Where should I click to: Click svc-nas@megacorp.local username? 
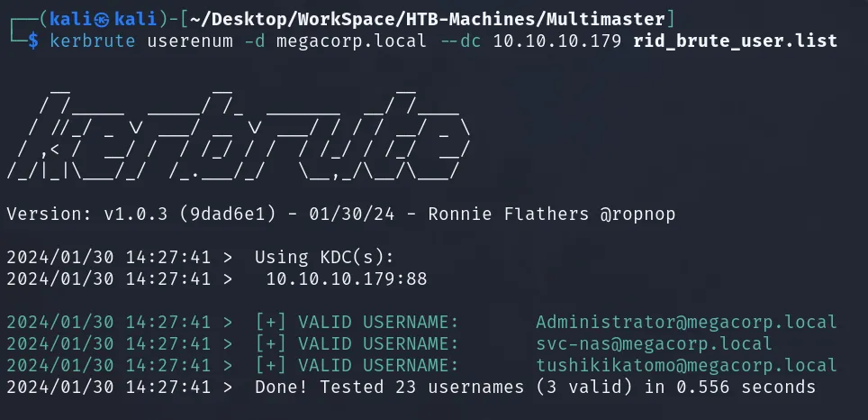654,343
